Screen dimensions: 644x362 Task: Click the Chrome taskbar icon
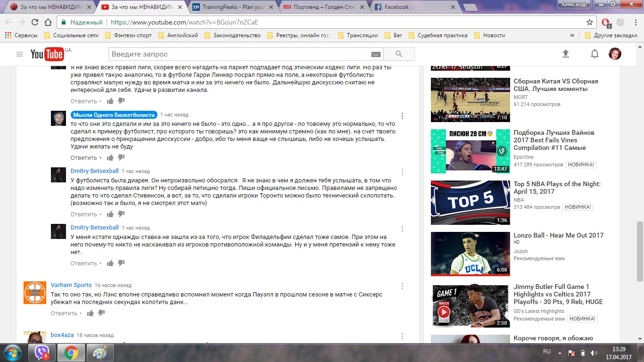point(71,353)
